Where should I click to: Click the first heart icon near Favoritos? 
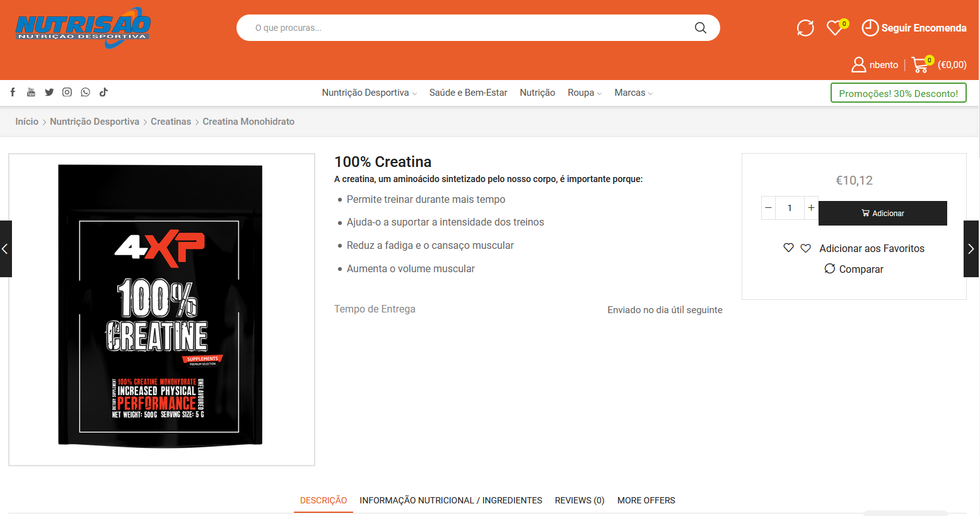[788, 248]
